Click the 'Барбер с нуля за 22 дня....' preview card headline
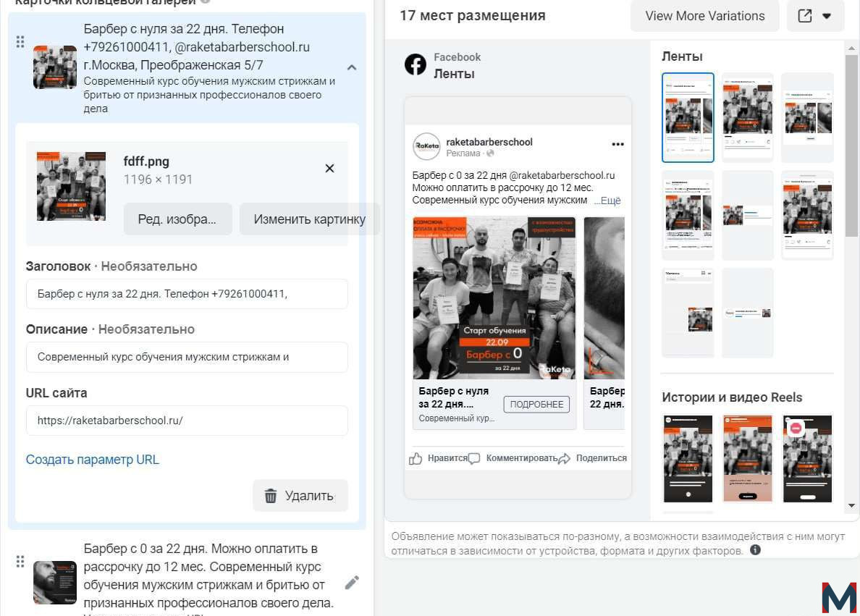Screen dimensions: 860x616 tap(454, 397)
